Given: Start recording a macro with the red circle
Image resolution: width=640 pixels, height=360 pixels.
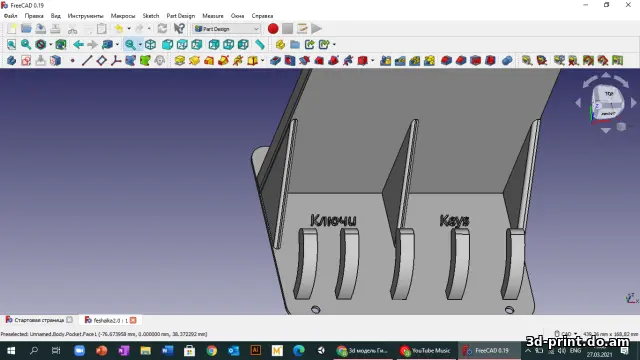Looking at the screenshot, I should coord(273,29).
